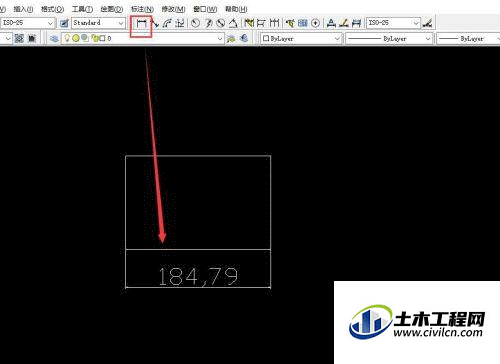Click the Layer Previous icon
Screen dimensions: 500x364
244,39
